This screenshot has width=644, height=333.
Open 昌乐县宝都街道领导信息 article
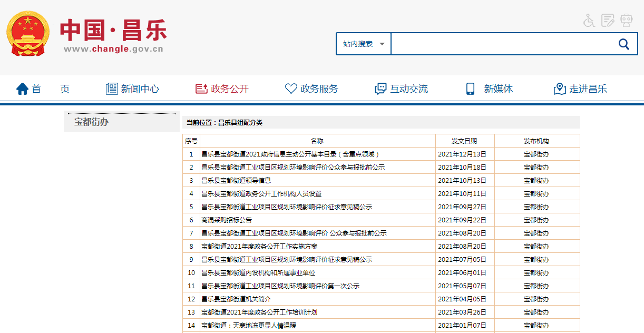click(x=236, y=180)
